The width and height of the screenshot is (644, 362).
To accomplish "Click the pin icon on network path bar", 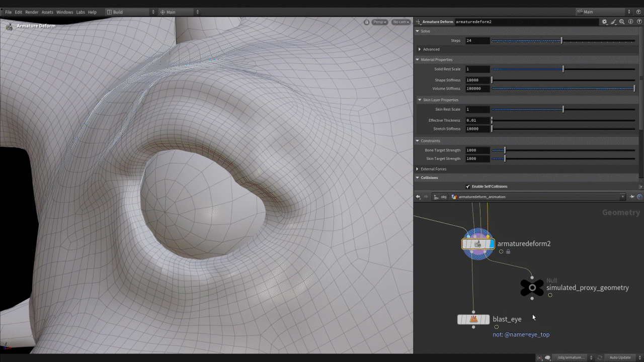I will tap(632, 197).
